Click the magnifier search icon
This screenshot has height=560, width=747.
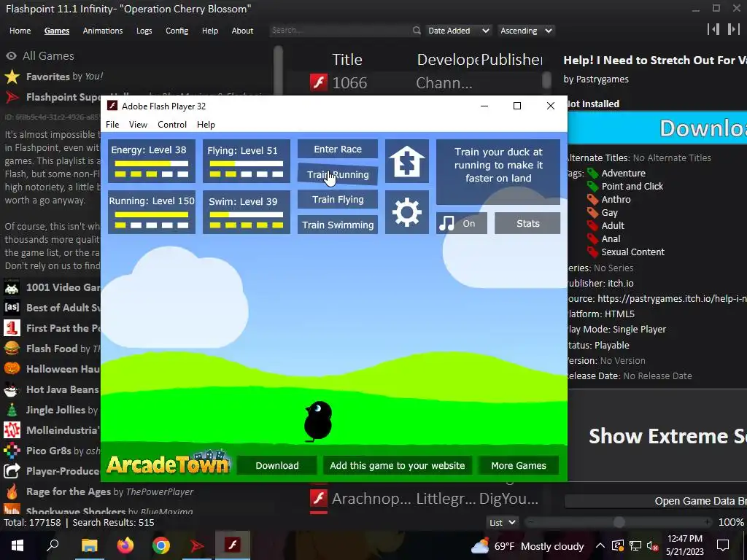pyautogui.click(x=417, y=31)
